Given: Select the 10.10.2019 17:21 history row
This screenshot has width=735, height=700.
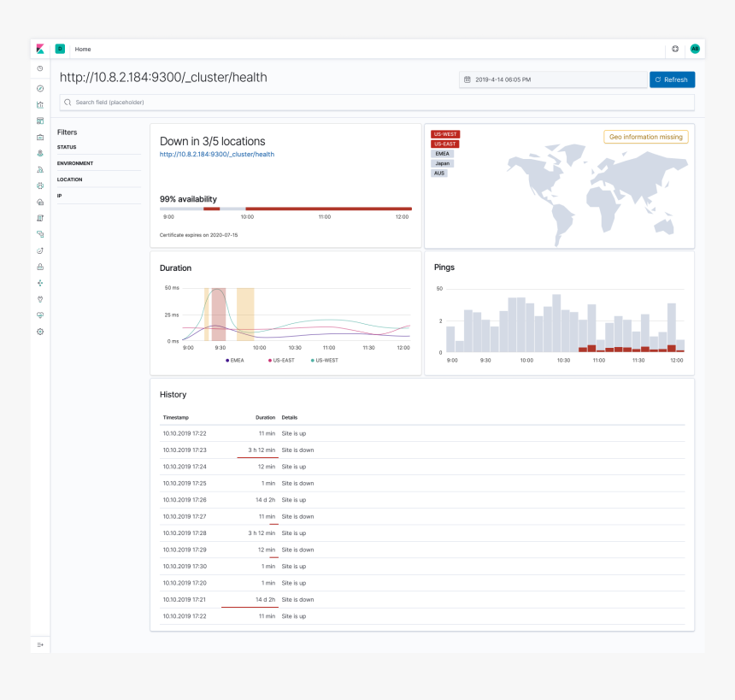Looking at the screenshot, I should 422,600.
